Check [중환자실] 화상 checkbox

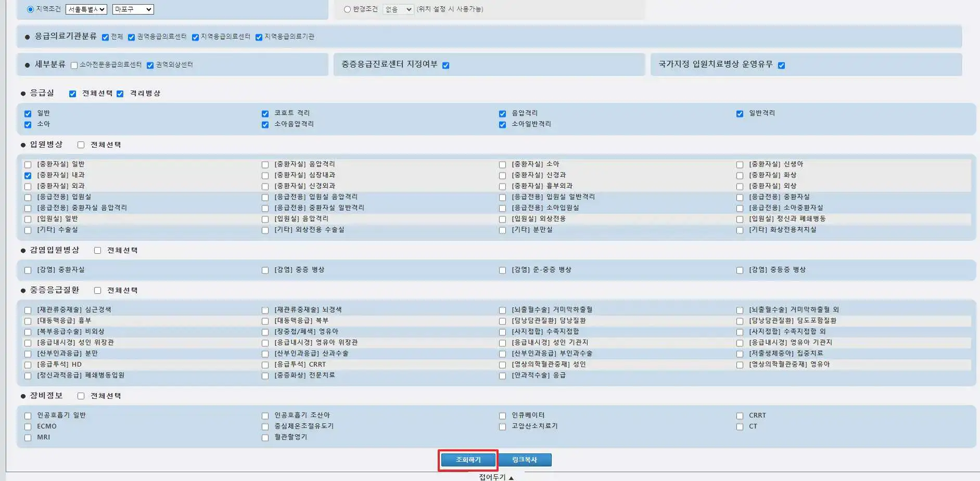pos(740,175)
